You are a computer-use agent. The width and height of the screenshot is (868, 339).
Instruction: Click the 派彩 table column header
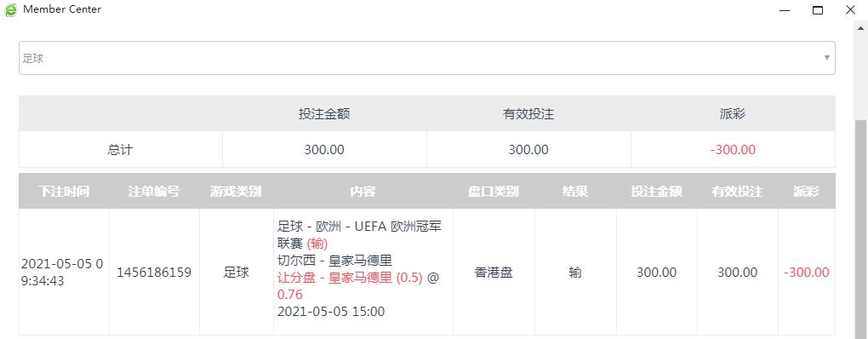pos(807,192)
